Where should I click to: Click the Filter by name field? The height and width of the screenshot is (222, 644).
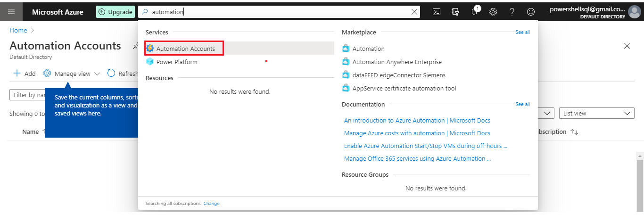27,95
